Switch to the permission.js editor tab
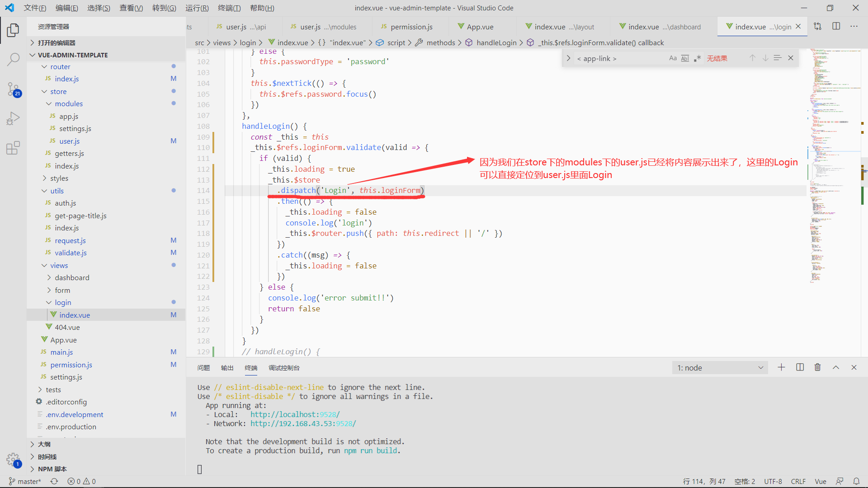 pyautogui.click(x=411, y=27)
